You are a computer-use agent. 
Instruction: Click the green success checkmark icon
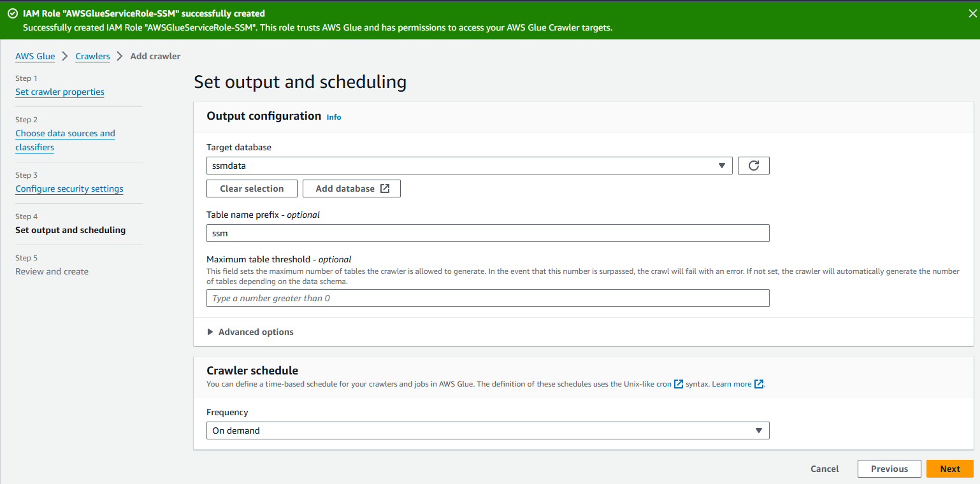point(12,13)
